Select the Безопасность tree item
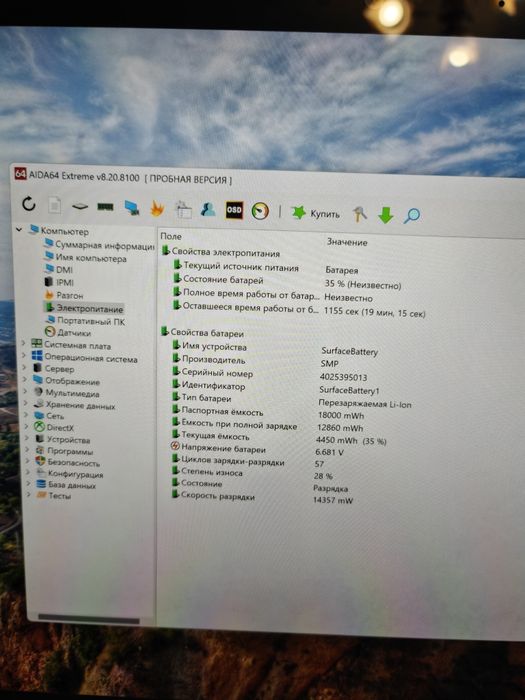Screen dimensions: 525x700 pos(67,462)
